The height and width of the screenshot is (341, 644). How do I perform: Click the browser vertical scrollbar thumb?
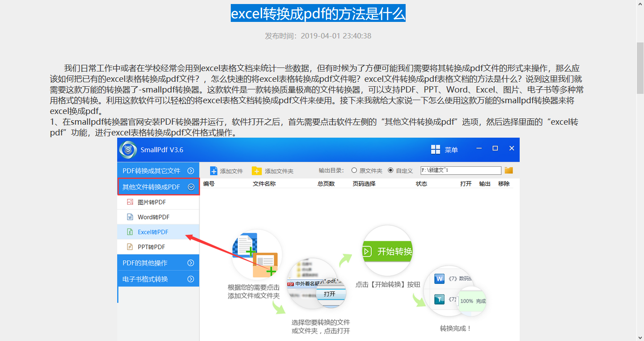pos(640,68)
